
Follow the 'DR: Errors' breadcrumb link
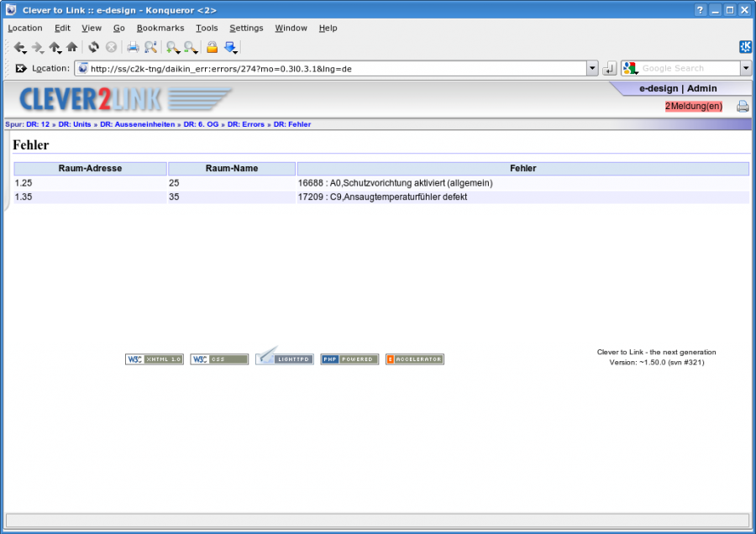(246, 124)
